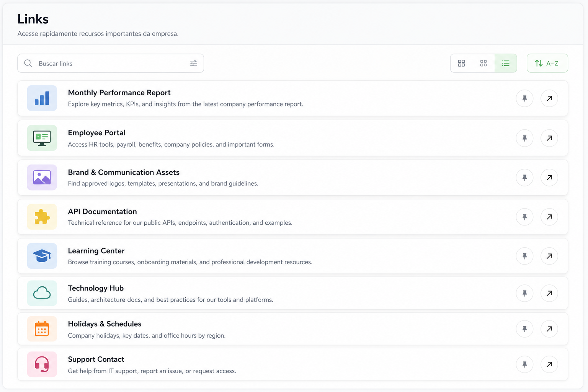Open the Monthly Performance Report title
Image resolution: width=588 pixels, height=392 pixels.
(x=119, y=93)
